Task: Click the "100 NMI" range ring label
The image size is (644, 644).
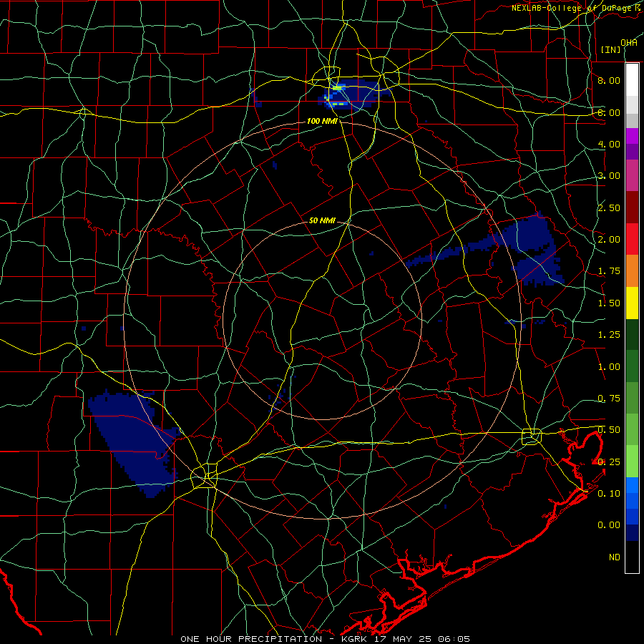Action: tap(322, 121)
